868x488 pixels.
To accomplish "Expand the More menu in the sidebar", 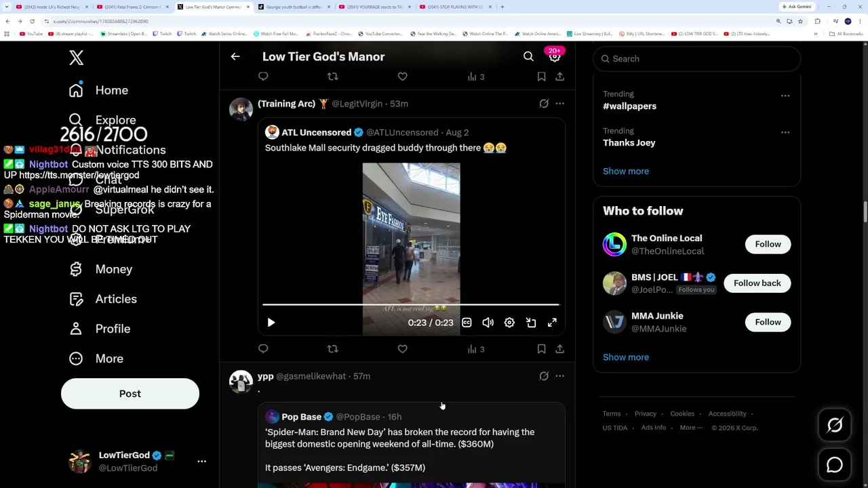I will [96, 359].
